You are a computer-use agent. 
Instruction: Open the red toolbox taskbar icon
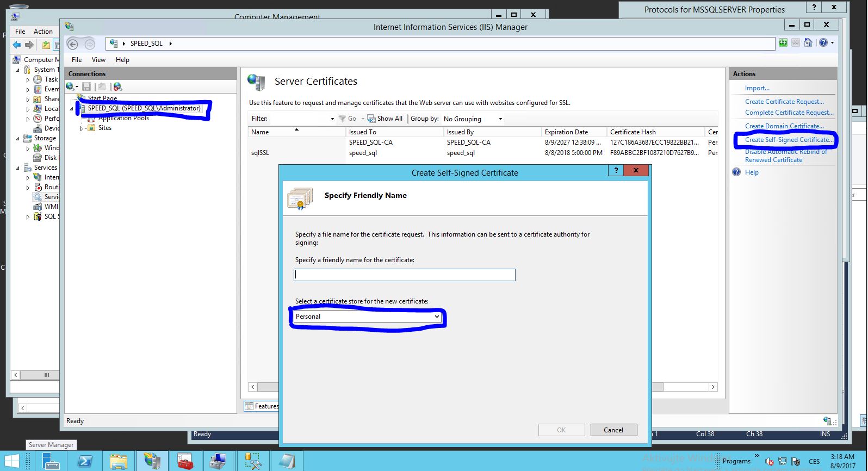coord(185,461)
